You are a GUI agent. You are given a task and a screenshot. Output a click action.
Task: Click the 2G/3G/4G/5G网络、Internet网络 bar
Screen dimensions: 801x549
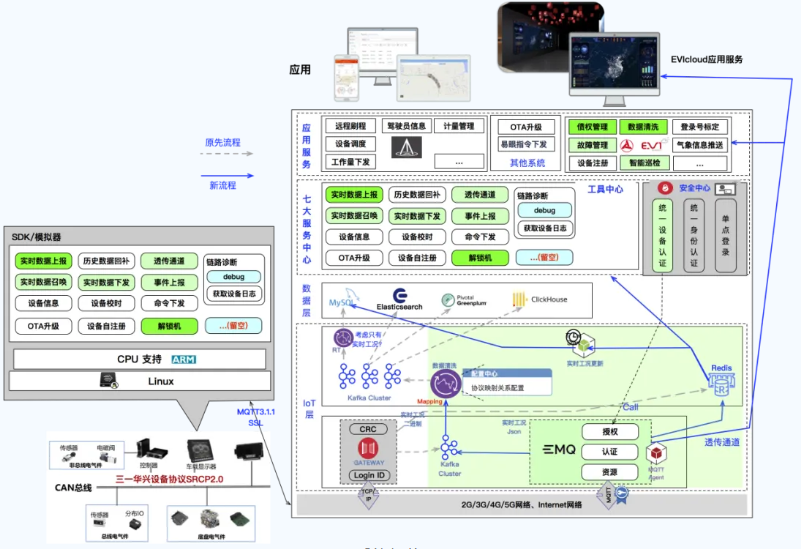pos(521,505)
